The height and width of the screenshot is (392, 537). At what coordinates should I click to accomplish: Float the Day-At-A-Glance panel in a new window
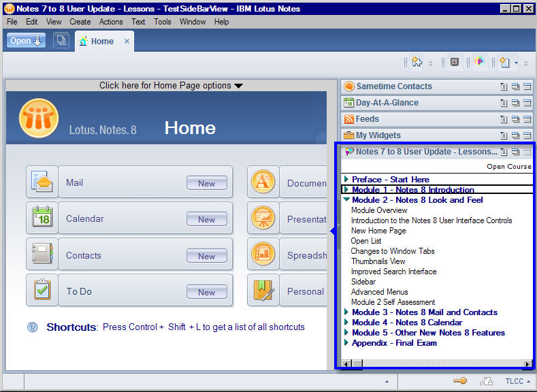coord(515,103)
